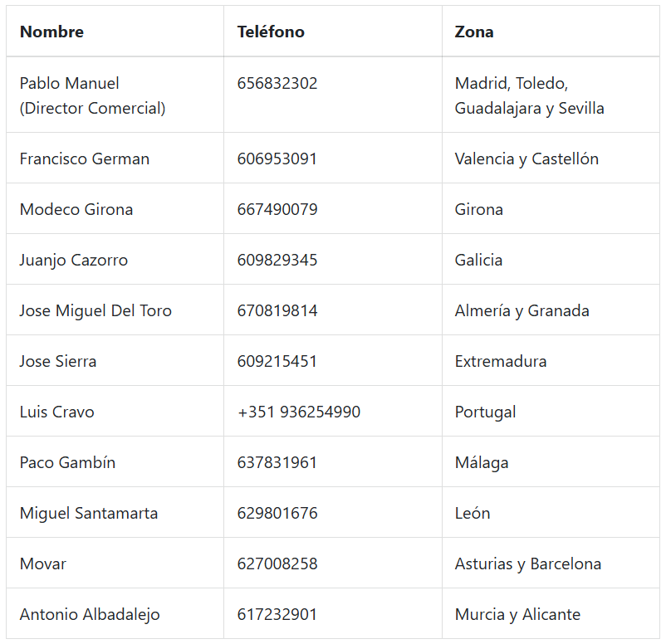Screen dimensions: 666x644
Task: Click the name Francisco German
Action: 85,159
